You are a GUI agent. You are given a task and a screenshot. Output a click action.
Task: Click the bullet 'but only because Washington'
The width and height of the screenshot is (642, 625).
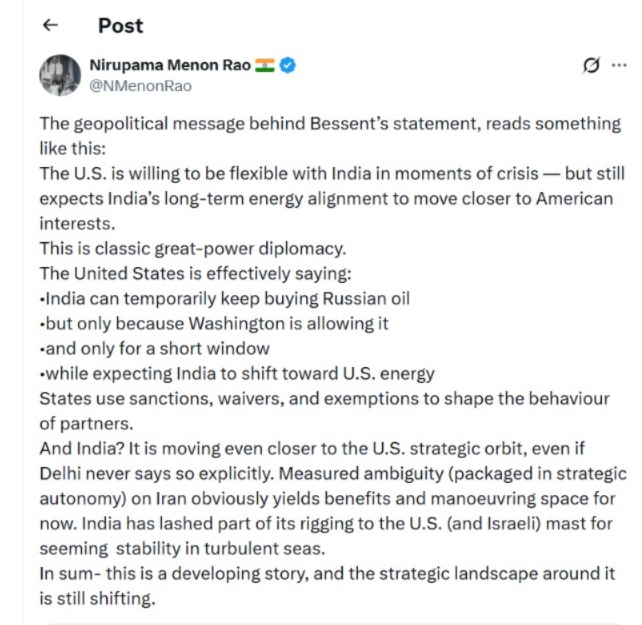[214, 322]
